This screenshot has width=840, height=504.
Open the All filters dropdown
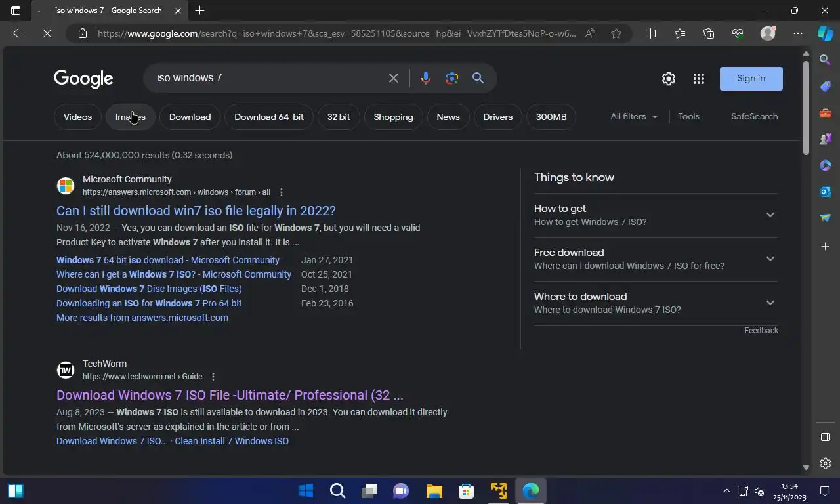[634, 116]
